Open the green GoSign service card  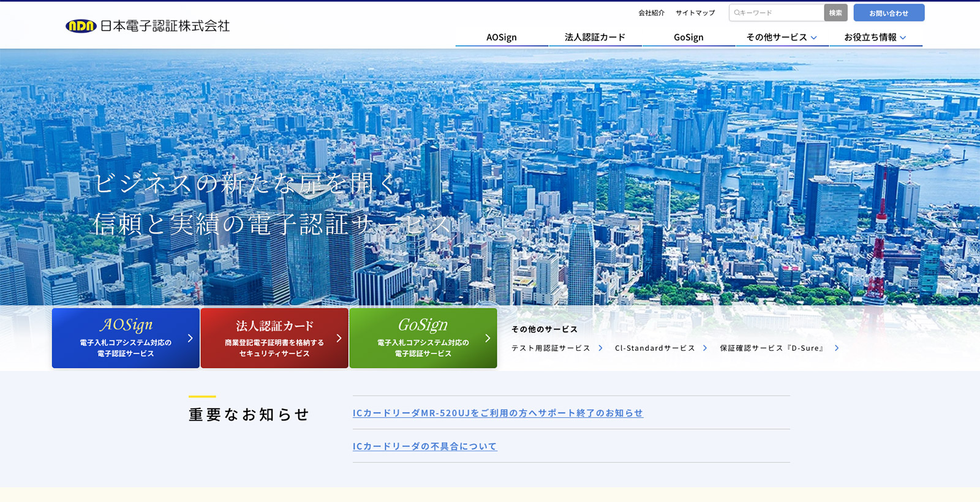click(x=423, y=338)
